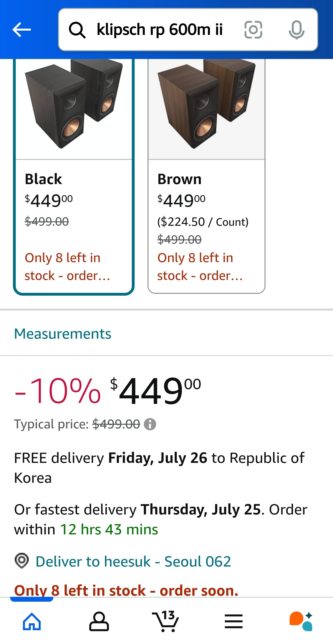This screenshot has height=644, width=333.
Task: Open the shopping cart with 13 items
Action: click(x=166, y=622)
